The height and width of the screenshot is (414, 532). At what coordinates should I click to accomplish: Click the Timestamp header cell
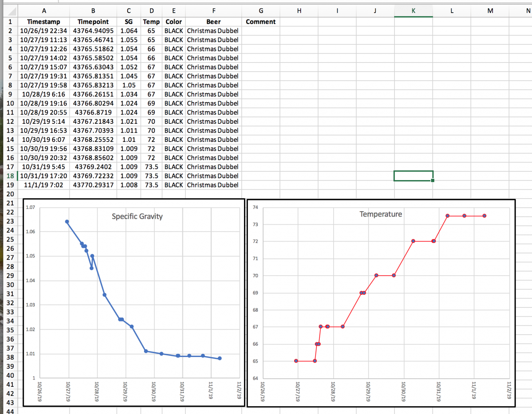[x=44, y=22]
